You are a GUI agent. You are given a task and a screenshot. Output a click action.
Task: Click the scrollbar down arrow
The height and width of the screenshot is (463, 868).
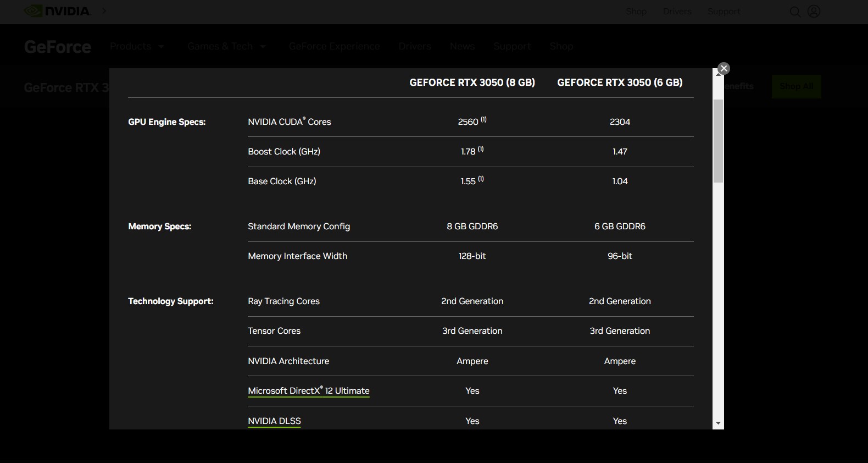pos(718,423)
